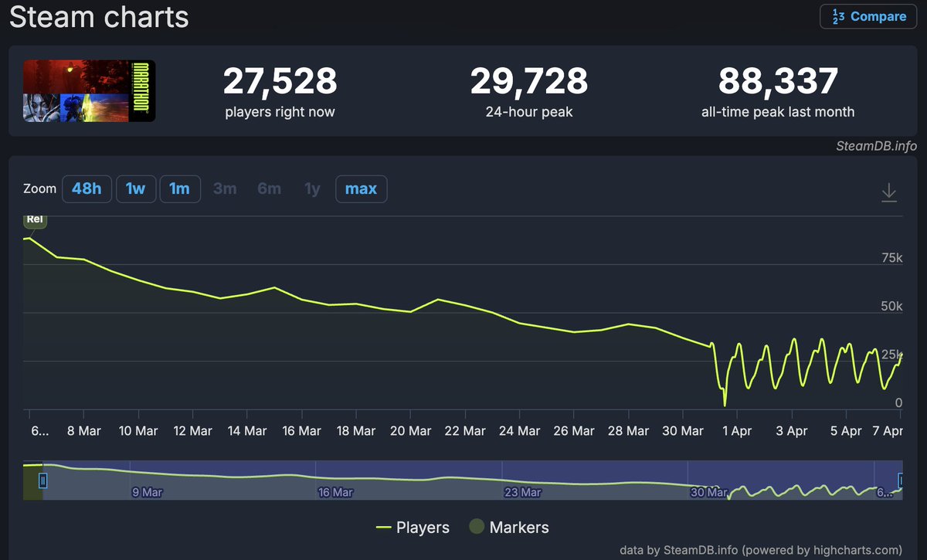
Task: Click the all-time peak last month caption
Action: (778, 112)
